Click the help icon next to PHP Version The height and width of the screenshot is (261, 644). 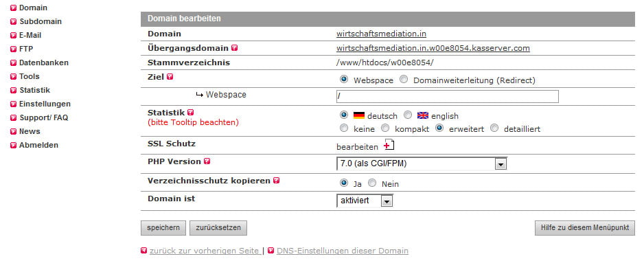[207, 161]
